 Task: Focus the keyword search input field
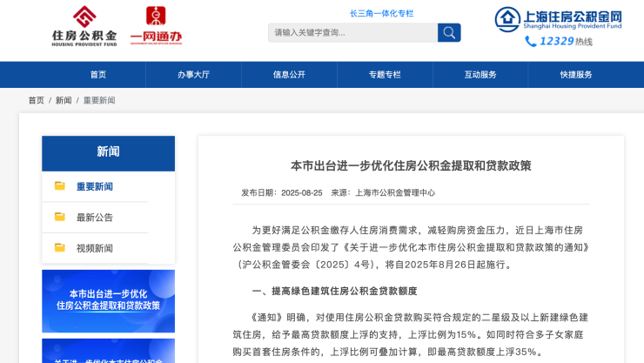352,32
